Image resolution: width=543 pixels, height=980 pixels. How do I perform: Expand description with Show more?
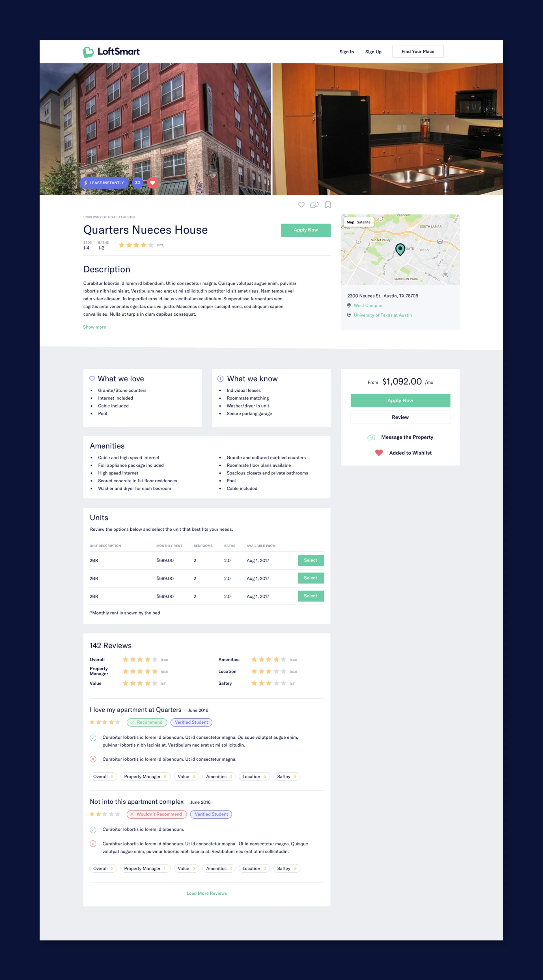pos(94,327)
